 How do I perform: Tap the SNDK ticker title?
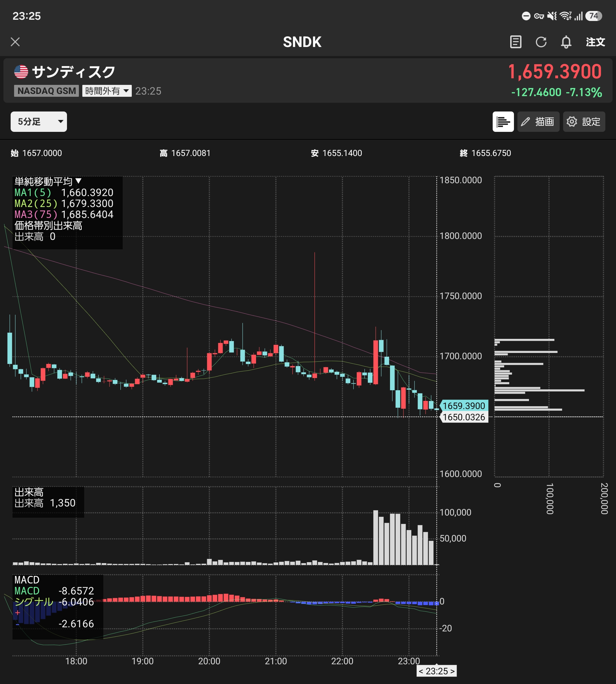pyautogui.click(x=302, y=42)
